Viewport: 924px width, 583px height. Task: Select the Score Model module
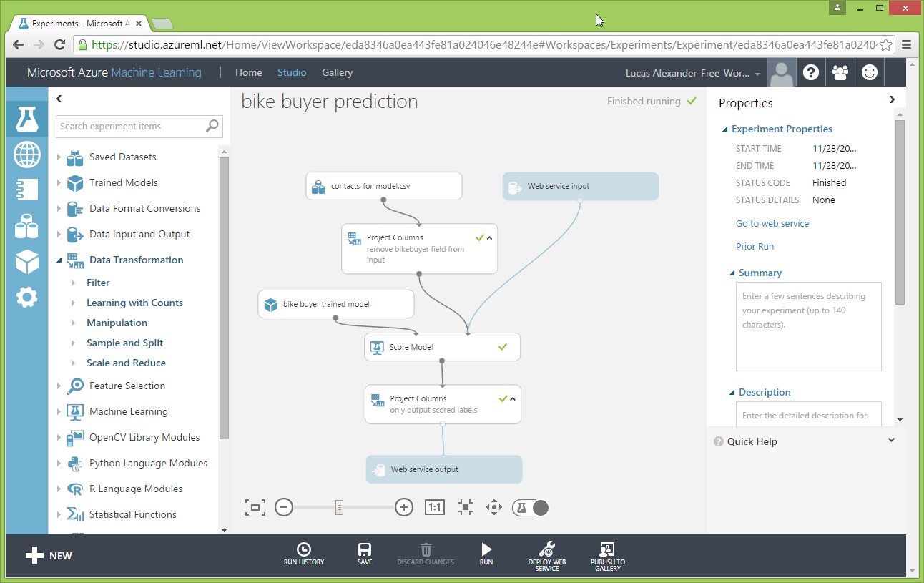[443, 347]
